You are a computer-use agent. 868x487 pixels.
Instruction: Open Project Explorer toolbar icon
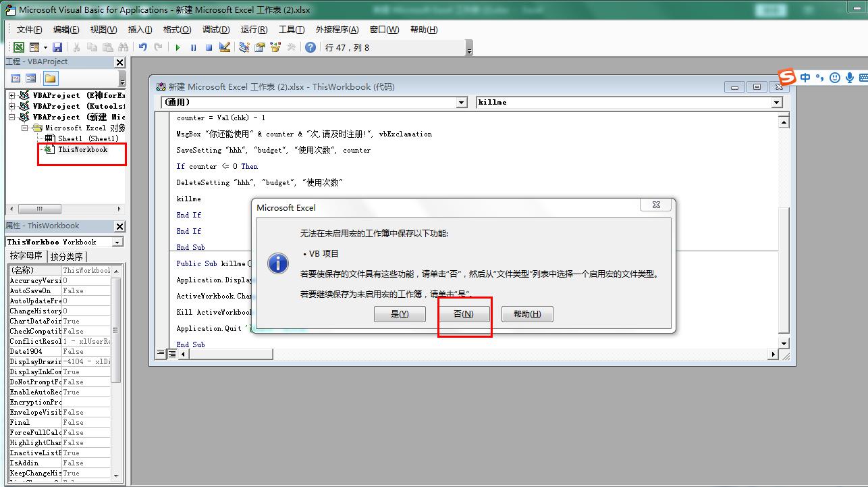(x=244, y=47)
